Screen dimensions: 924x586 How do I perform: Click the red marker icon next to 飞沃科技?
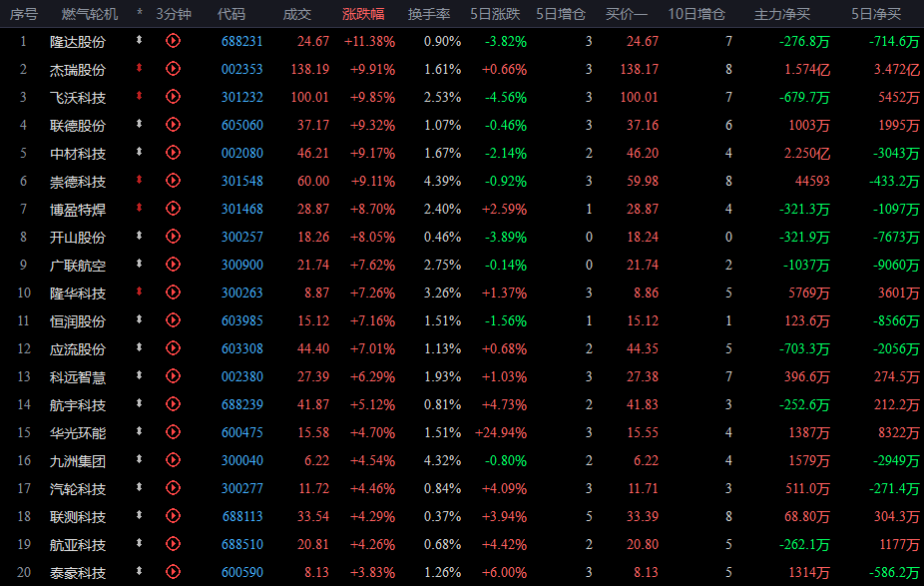139,96
